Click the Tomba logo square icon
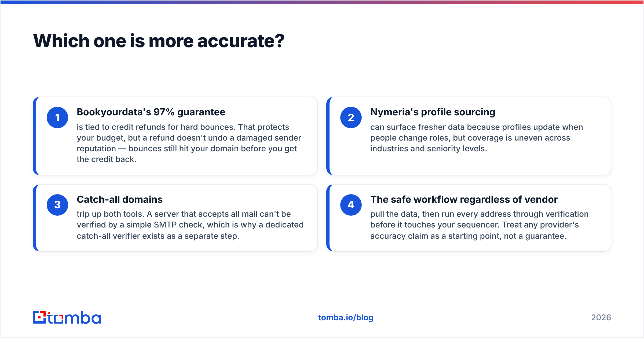Image resolution: width=644 pixels, height=338 pixels. [x=39, y=317]
